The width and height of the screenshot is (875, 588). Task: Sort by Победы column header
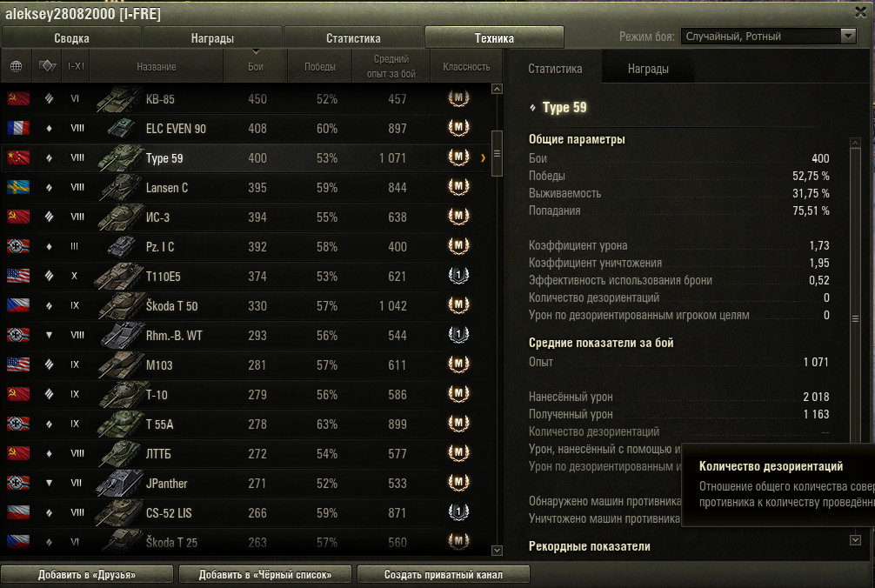click(320, 66)
